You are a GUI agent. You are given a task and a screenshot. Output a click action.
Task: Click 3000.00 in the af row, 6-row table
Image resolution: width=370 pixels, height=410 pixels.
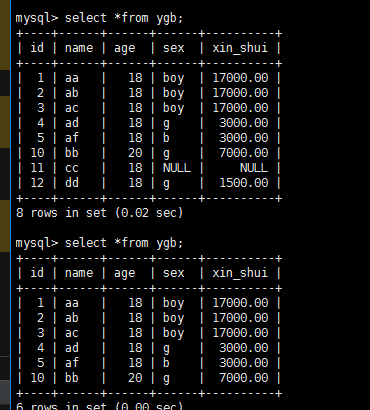click(x=244, y=363)
